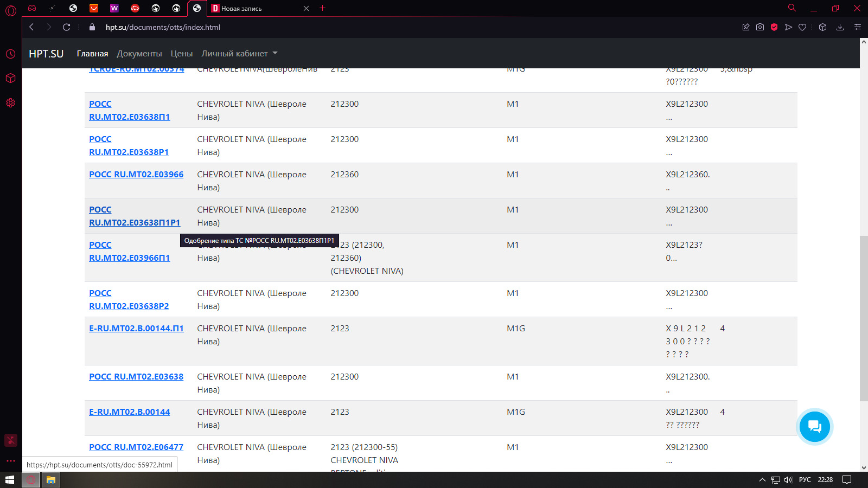Viewport: 868px width, 488px height.
Task: Click the page vertical scrollbar thumb
Action: [x=864, y=319]
